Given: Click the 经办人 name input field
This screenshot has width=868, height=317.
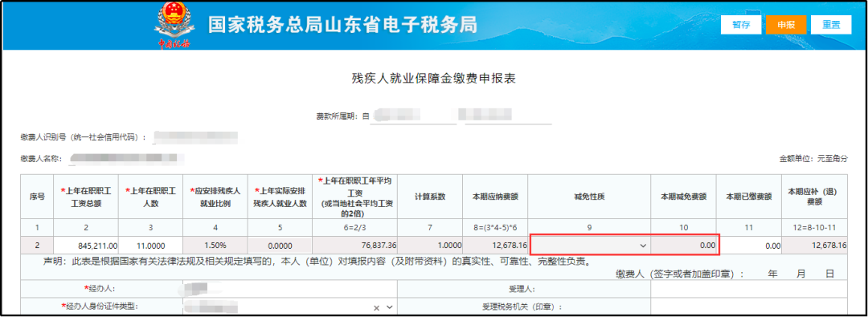Looking at the screenshot, I should coord(289,289).
